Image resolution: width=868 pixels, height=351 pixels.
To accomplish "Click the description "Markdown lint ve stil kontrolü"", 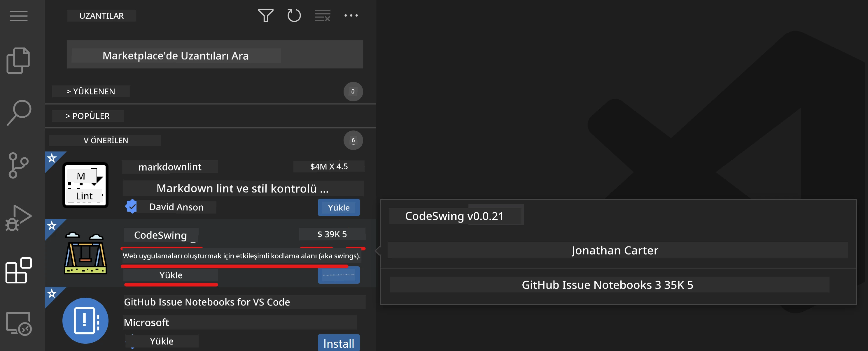I will tap(243, 188).
